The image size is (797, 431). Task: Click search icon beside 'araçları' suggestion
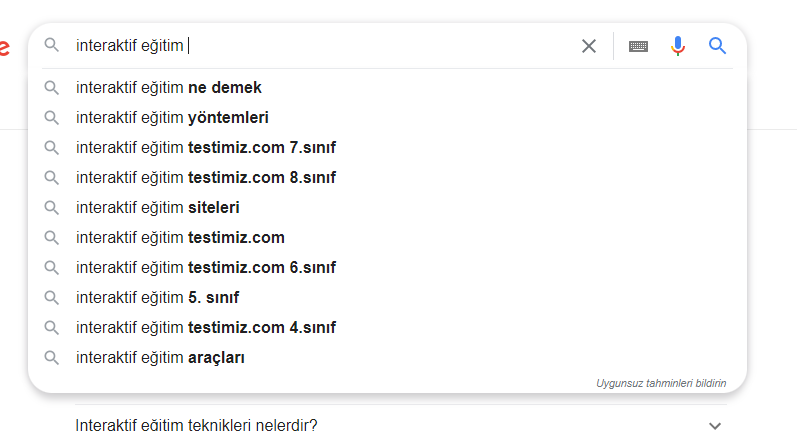click(x=51, y=358)
